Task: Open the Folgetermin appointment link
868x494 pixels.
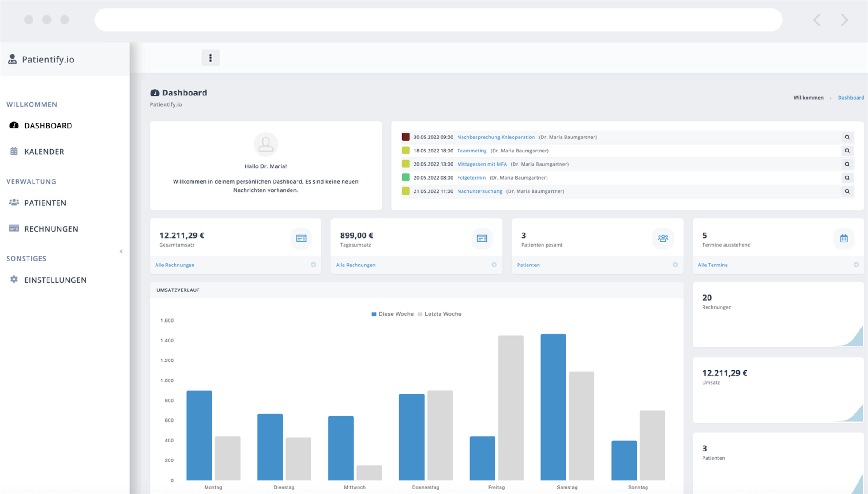Action: [471, 178]
